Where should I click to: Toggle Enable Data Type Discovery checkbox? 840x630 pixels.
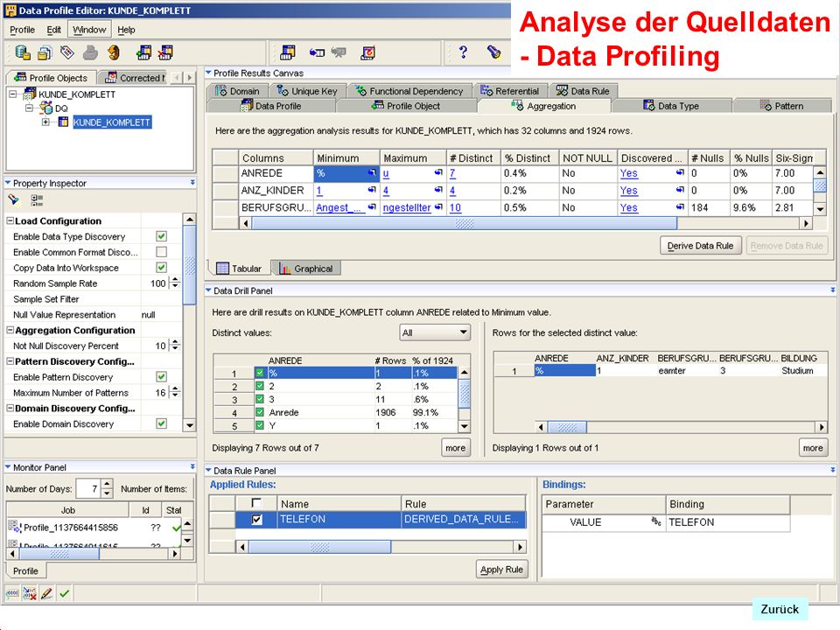click(x=161, y=236)
